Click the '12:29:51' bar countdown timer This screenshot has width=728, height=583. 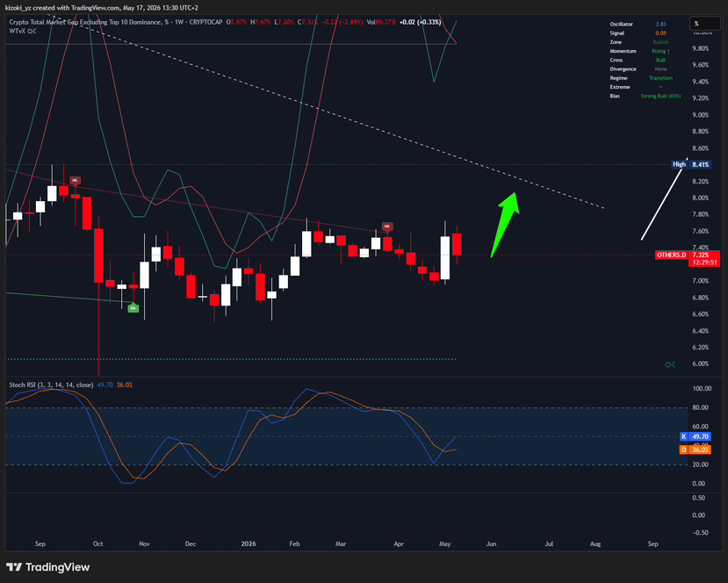pos(705,263)
